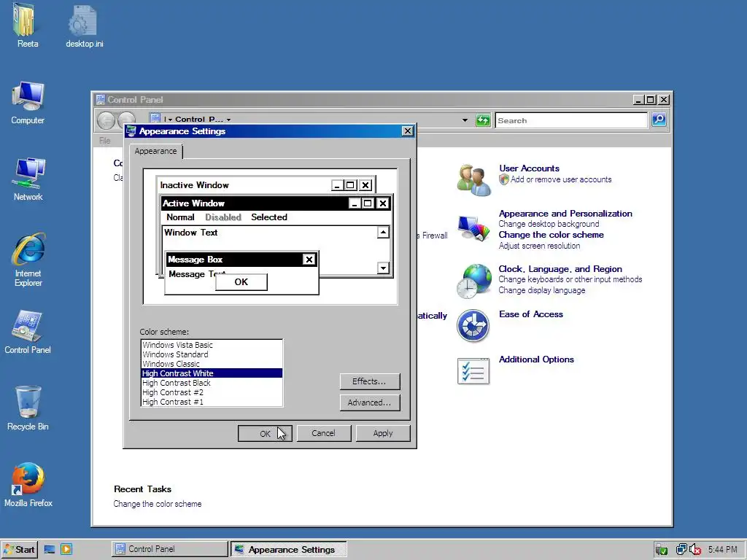Click the Clock, Language, and Region globe icon
Image resolution: width=747 pixels, height=560 pixels.
click(473, 281)
